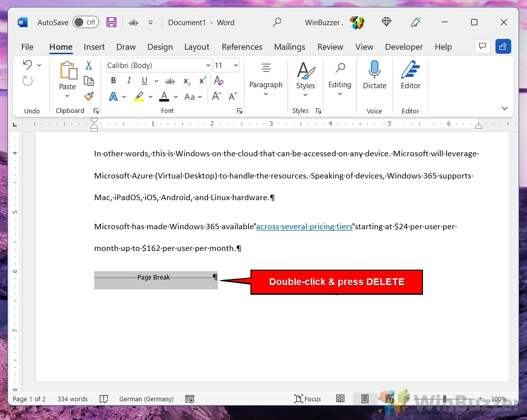Click the strikethrough icon in quick access toolbar
Viewport: 527px width, 420px height.
(134, 23)
